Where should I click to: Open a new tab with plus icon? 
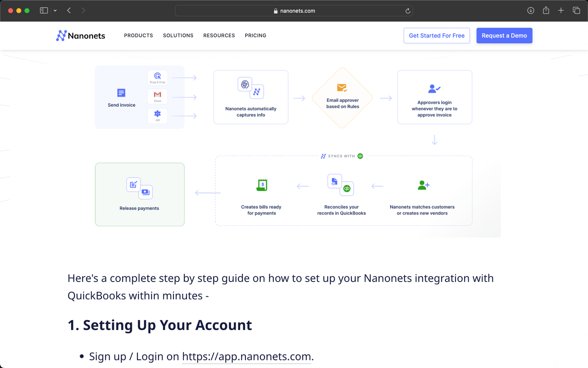(x=561, y=11)
